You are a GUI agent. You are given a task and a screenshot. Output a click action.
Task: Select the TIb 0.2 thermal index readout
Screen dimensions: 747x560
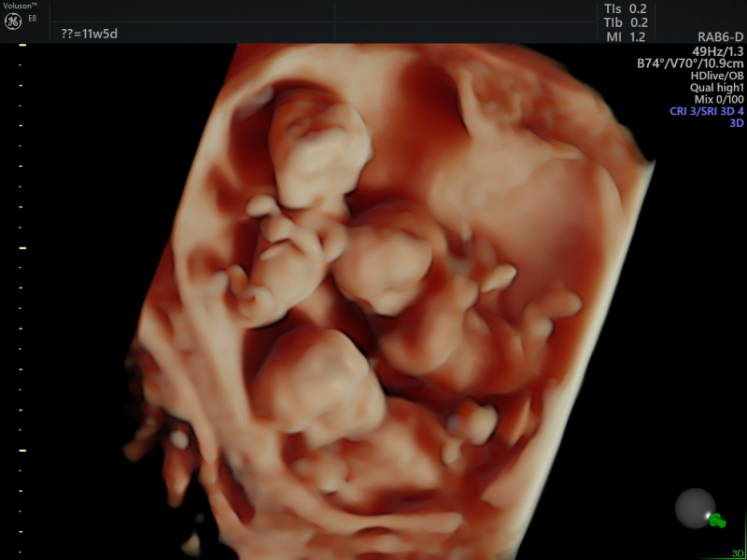[x=625, y=22]
